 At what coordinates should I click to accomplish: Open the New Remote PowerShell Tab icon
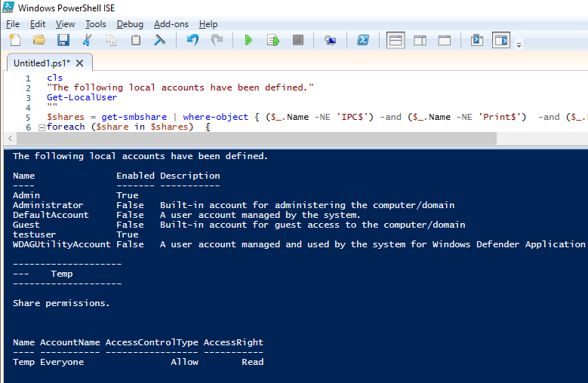click(330, 40)
